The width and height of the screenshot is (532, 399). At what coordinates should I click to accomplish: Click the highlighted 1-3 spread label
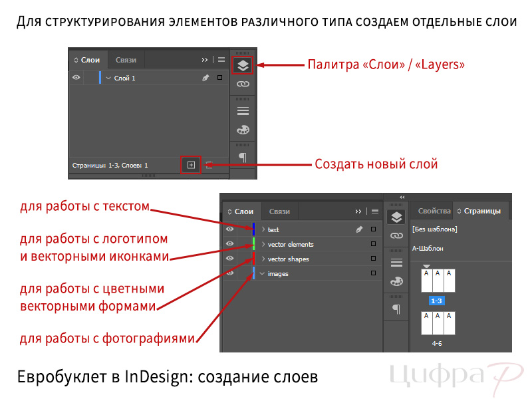click(x=436, y=301)
